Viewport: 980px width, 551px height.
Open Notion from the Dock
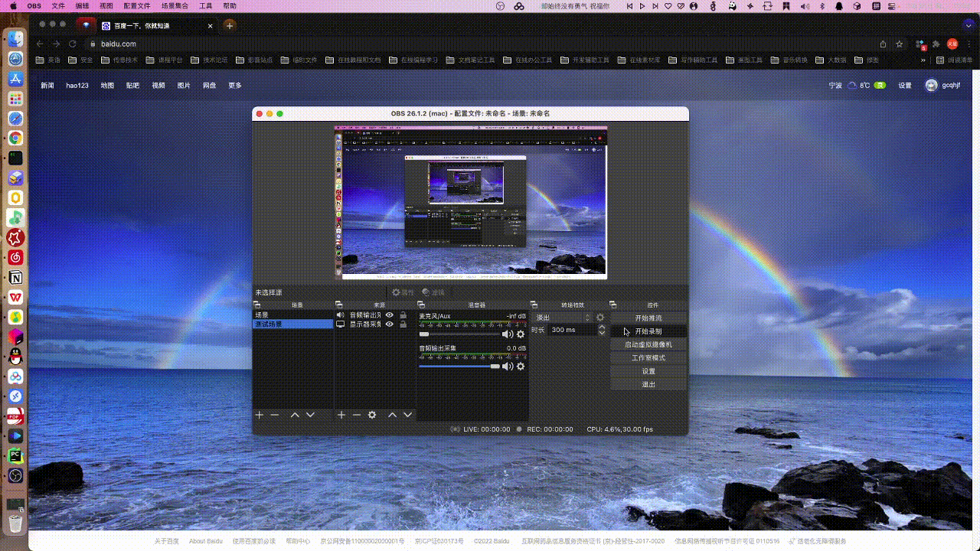tap(15, 277)
